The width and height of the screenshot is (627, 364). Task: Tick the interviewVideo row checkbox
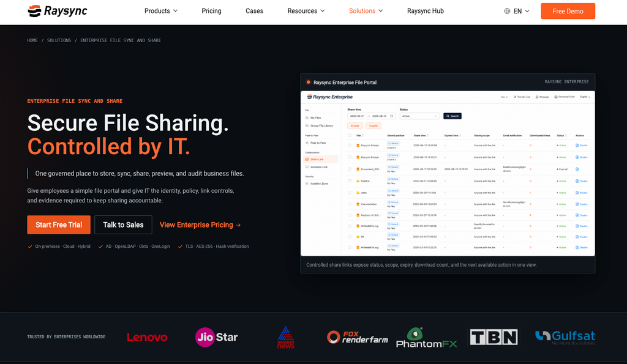coord(350,204)
